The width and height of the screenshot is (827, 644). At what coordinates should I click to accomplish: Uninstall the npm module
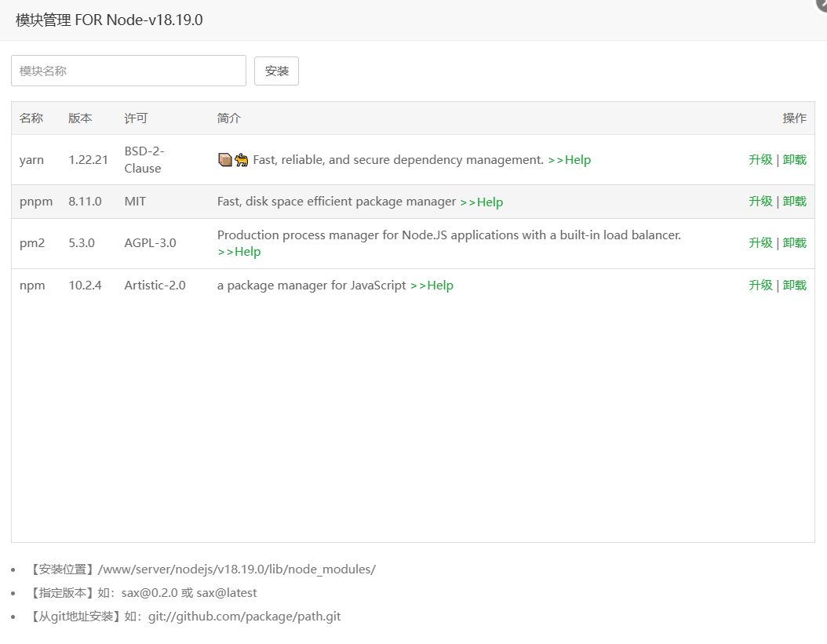tap(794, 286)
